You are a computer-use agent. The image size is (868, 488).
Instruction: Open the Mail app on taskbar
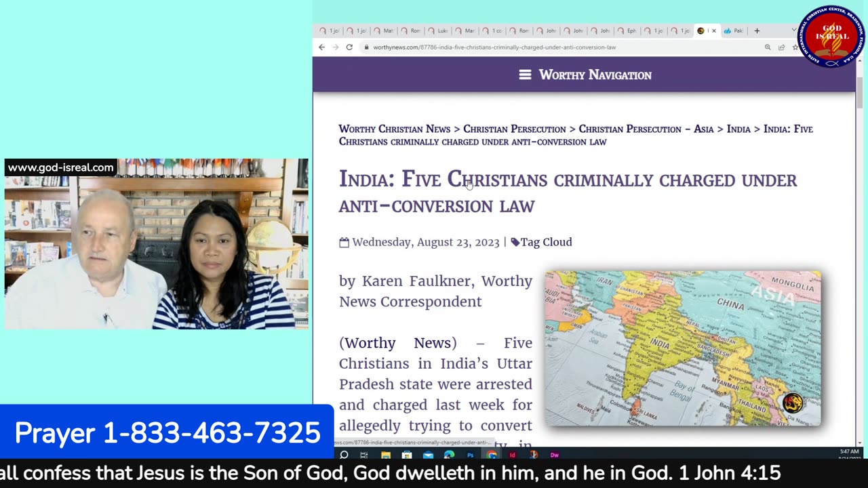[x=428, y=455]
